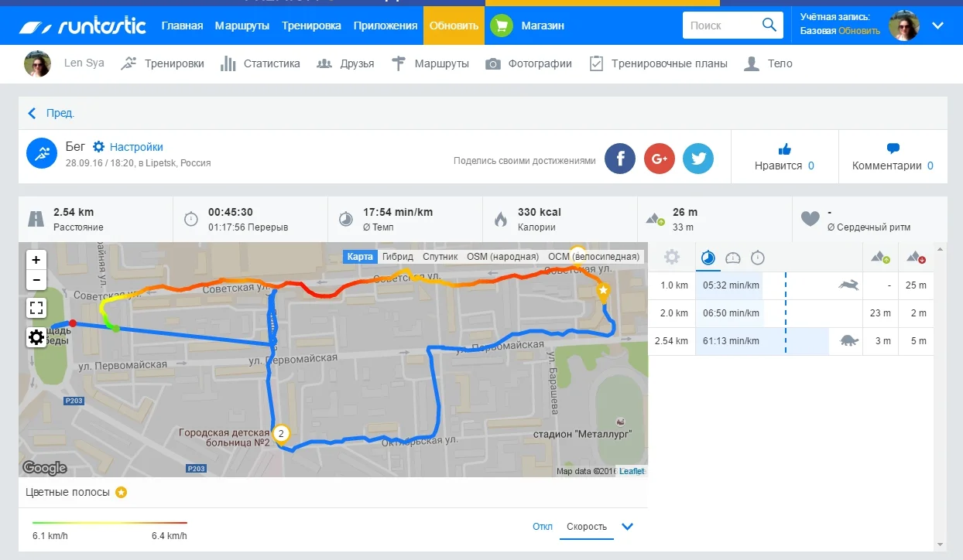Click elevation gain column header icon

pyautogui.click(x=880, y=257)
